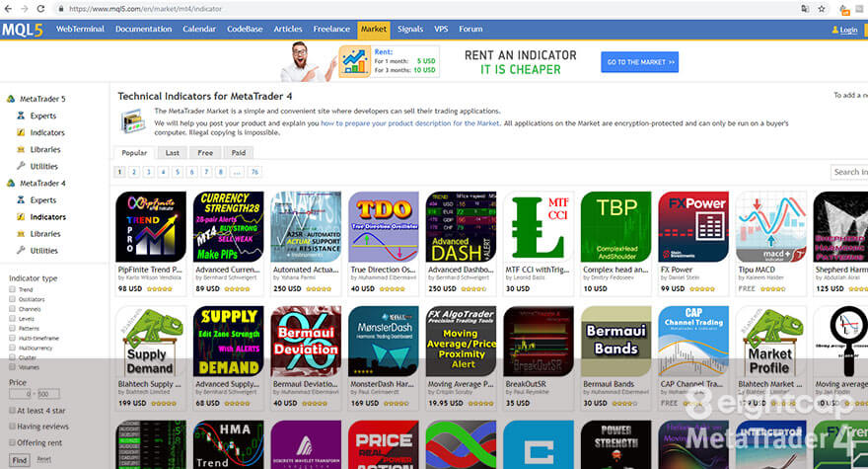Image resolution: width=868 pixels, height=469 pixels.
Task: Open MetaTrader 5 Libraries in sidebar
Action: (x=44, y=150)
